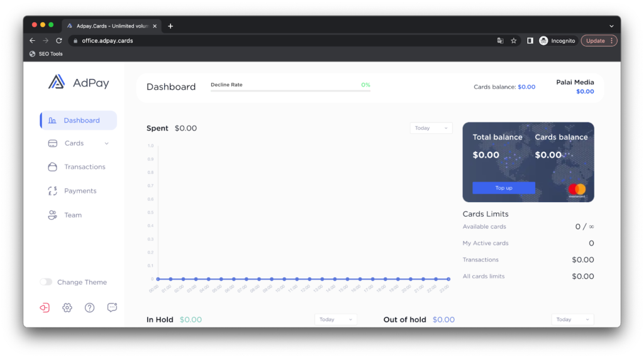Open the support chat bubble icon
This screenshot has width=644, height=358.
(x=112, y=308)
